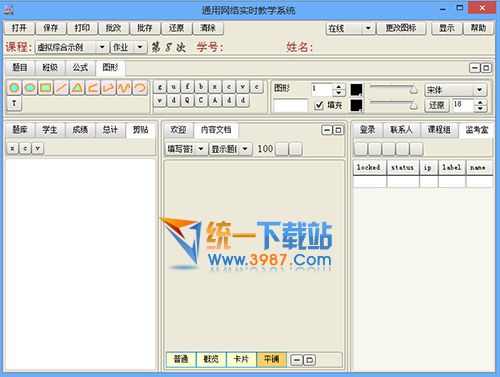This screenshot has height=377, width=500.
Task: Click the 'x' button in the 剪贴 panel
Action: (13, 148)
